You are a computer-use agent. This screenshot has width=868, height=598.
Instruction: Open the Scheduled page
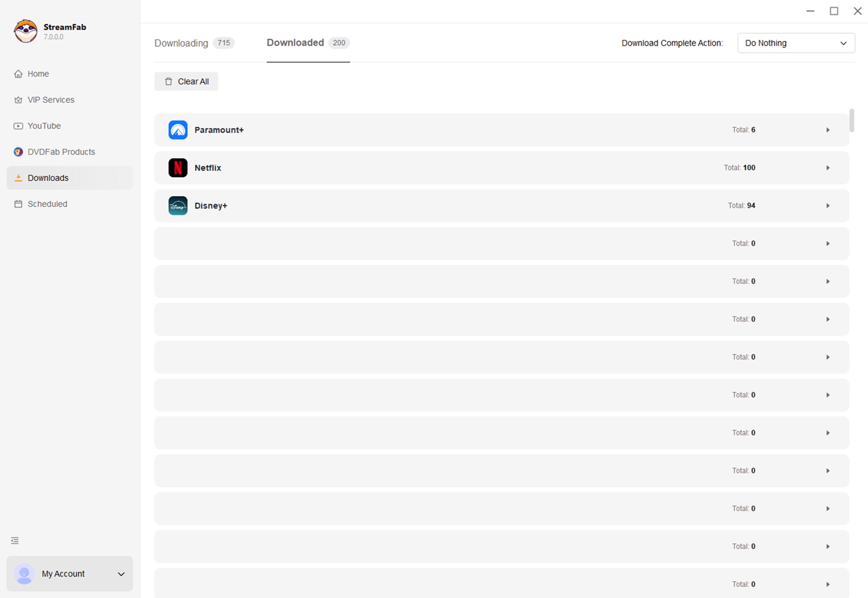tap(47, 204)
